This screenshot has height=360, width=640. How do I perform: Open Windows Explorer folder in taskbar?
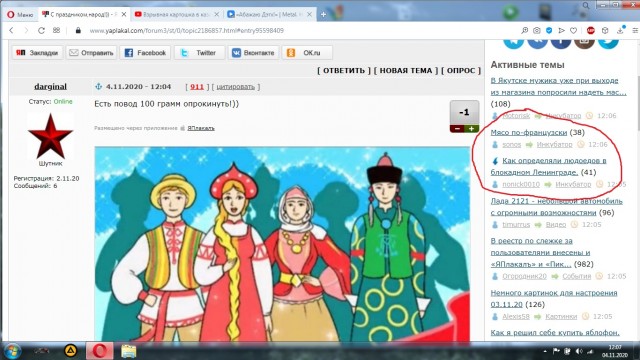[x=129, y=351]
